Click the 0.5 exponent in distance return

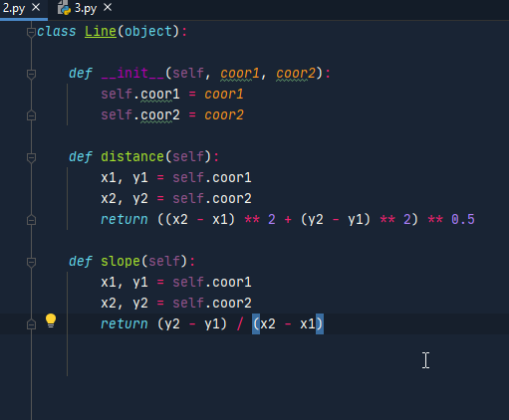click(x=463, y=219)
